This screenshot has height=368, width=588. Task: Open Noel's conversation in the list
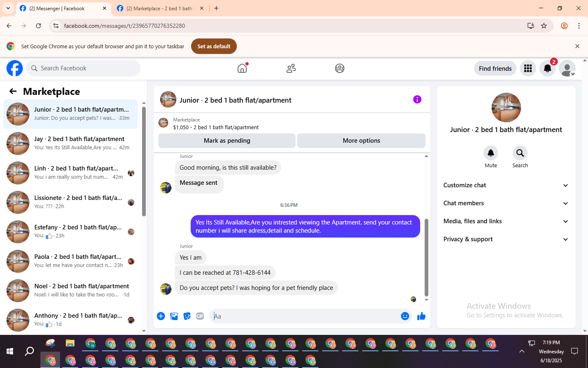click(70, 291)
